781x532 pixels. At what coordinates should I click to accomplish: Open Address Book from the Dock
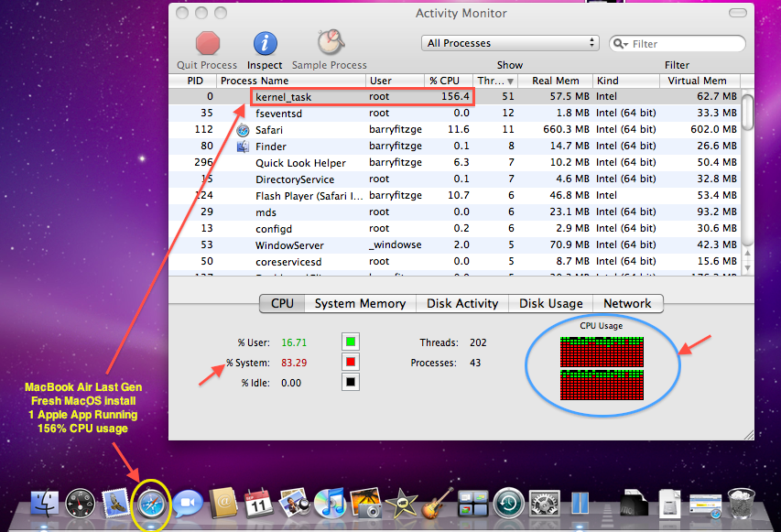tap(223, 503)
